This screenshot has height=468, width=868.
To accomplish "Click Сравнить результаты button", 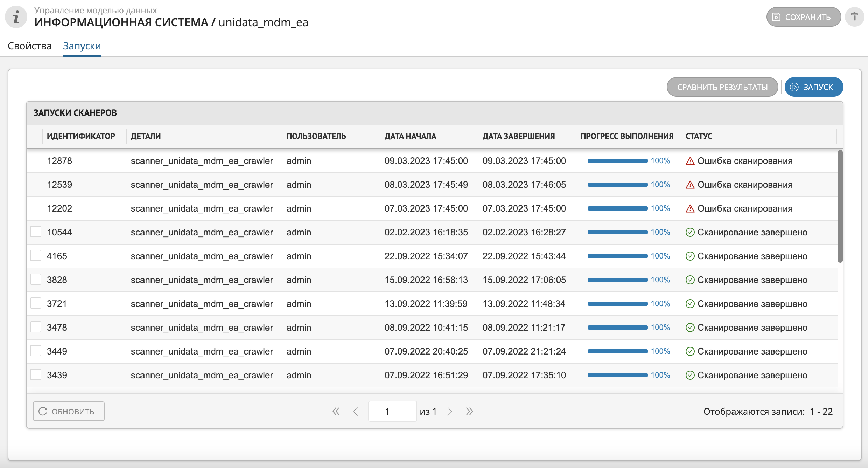I will pos(722,87).
